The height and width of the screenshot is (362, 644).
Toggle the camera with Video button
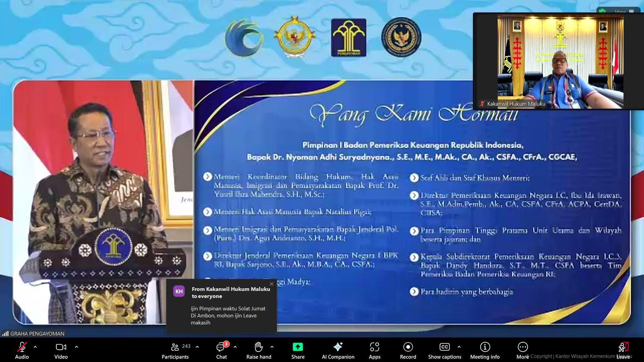(x=61, y=349)
